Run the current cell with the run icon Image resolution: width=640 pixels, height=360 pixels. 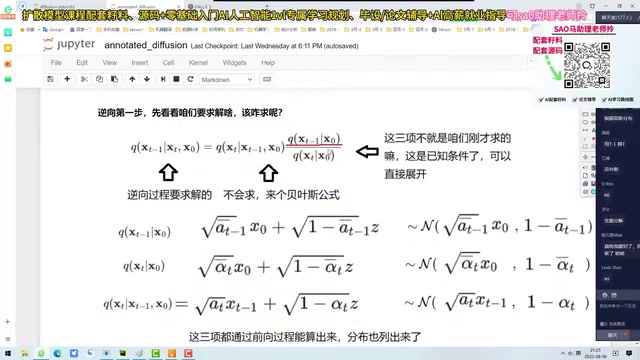coord(162,79)
